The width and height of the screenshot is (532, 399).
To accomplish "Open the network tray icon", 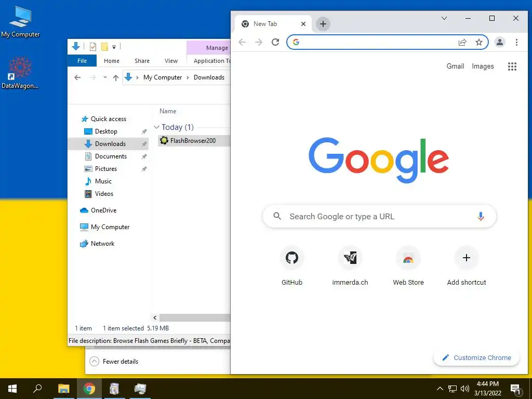I will click(x=453, y=389).
